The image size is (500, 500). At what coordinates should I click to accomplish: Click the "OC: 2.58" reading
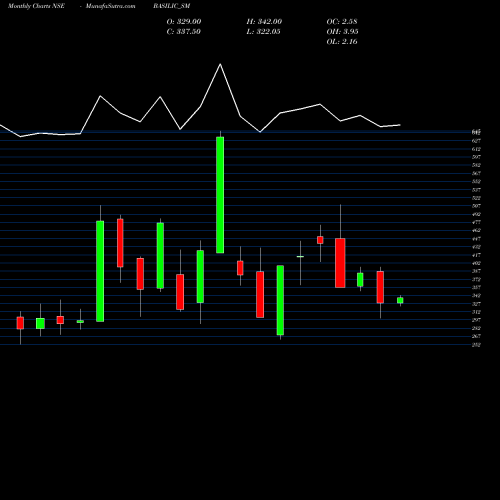coord(342,21)
